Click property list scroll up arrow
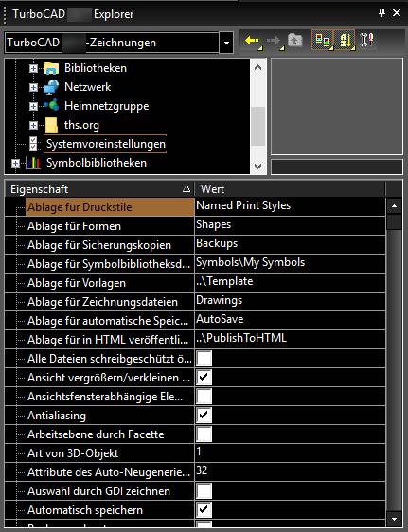 [x=394, y=206]
